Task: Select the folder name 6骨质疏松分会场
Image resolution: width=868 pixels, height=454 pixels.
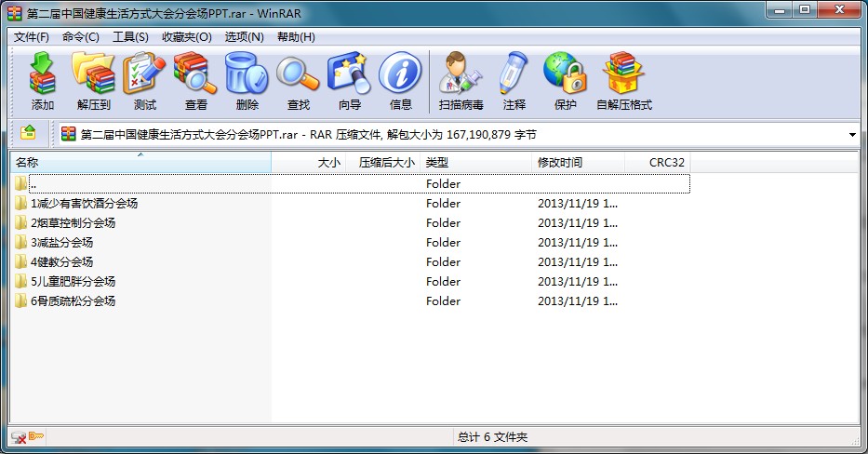Action: (x=73, y=301)
